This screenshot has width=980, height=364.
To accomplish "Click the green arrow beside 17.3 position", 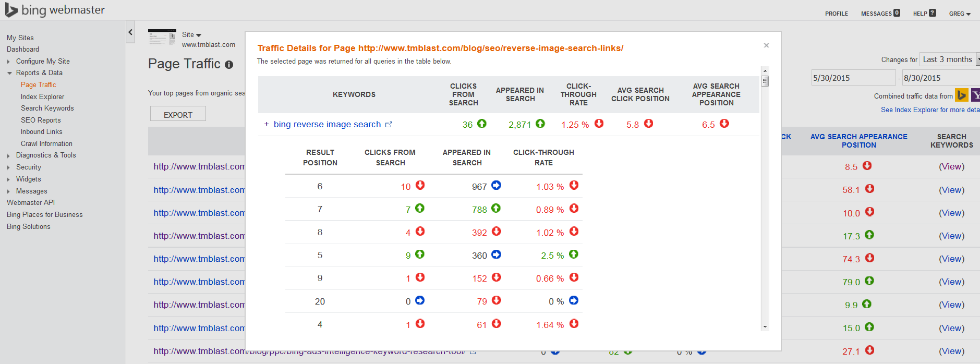I will tap(869, 235).
